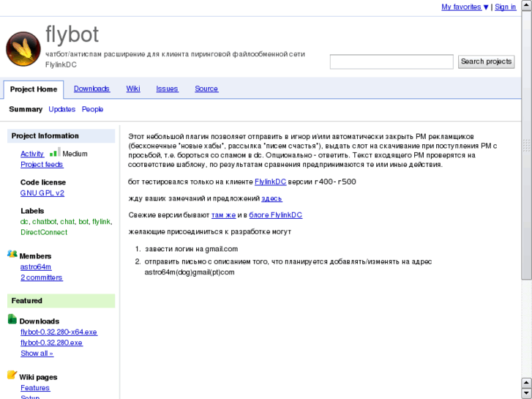The height and width of the screenshot is (399, 532).
Task: Open the Wiki tab
Action: [133, 89]
